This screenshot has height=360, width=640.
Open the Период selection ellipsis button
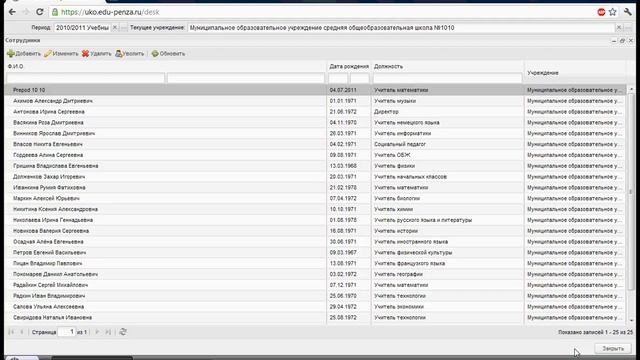click(124, 28)
